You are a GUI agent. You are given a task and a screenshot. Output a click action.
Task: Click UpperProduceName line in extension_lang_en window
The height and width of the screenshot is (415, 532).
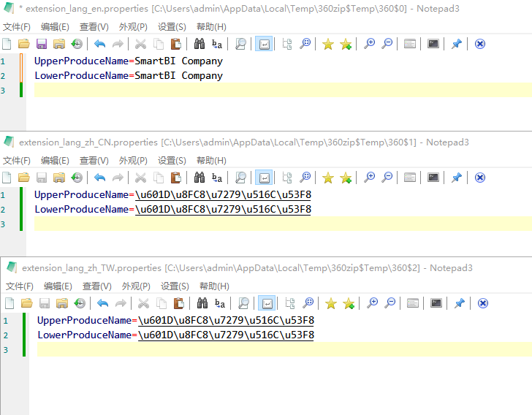pyautogui.click(x=129, y=61)
